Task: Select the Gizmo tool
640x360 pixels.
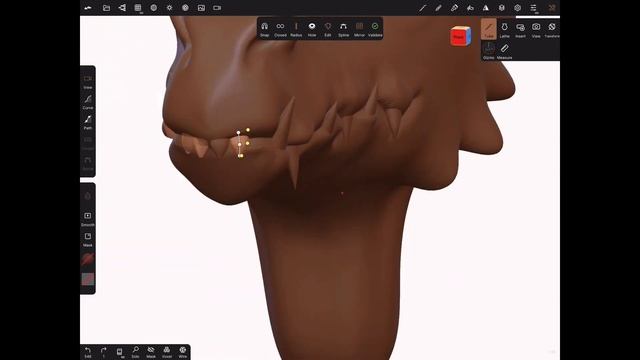Action: coord(489,51)
